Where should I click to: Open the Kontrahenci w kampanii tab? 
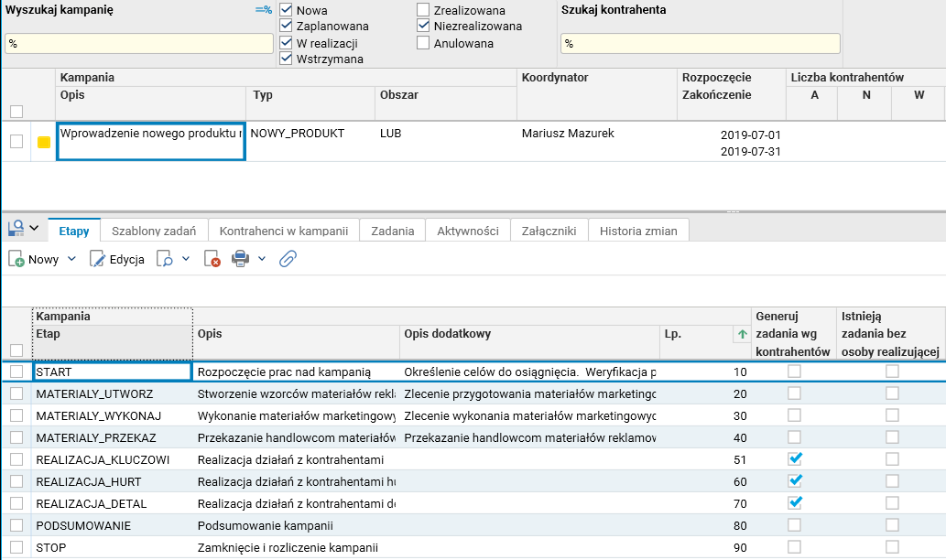coord(284,231)
